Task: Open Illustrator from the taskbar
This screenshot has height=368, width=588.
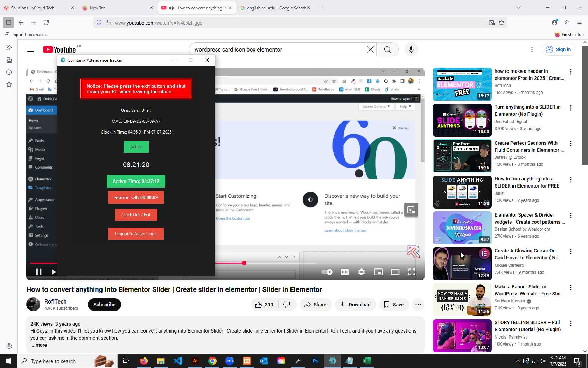Action: 195,361
